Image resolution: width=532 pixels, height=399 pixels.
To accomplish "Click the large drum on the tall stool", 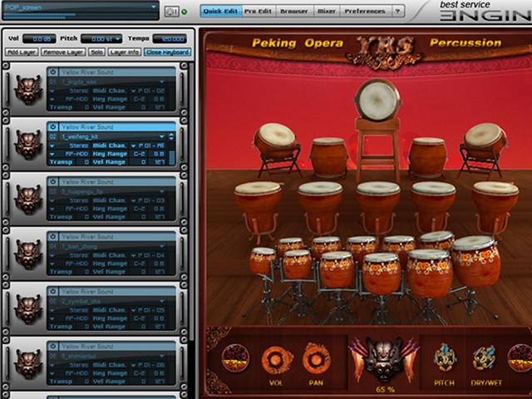I will [378, 99].
